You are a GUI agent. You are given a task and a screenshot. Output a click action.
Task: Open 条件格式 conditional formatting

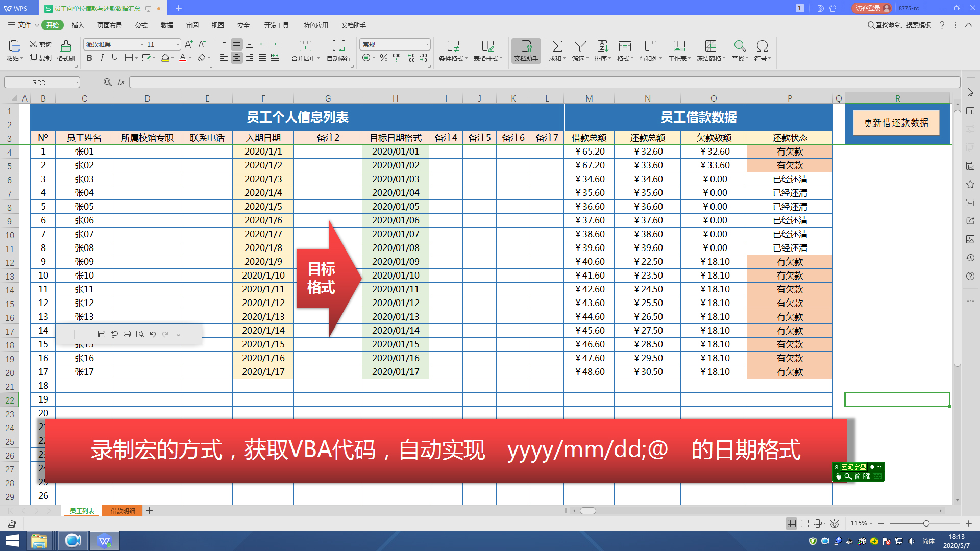[452, 51]
